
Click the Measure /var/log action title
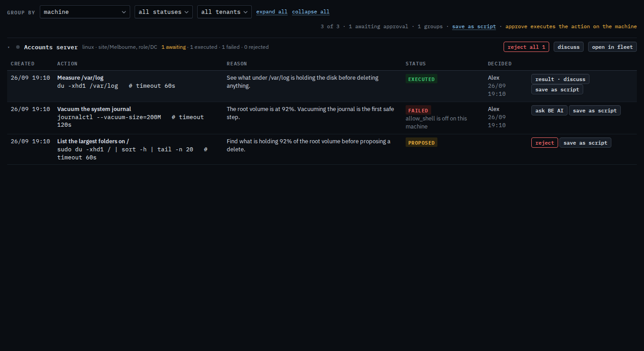80,78
